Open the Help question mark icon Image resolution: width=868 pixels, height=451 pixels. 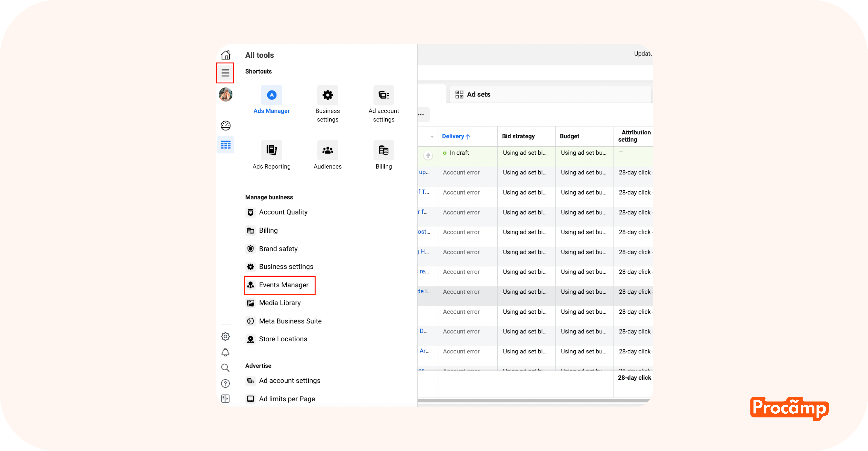[x=225, y=383]
